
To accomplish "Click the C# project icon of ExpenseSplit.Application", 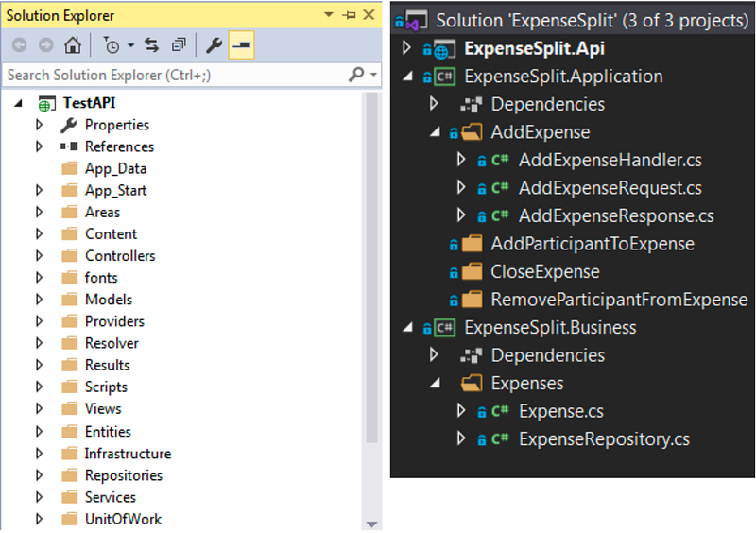I will pos(444,77).
